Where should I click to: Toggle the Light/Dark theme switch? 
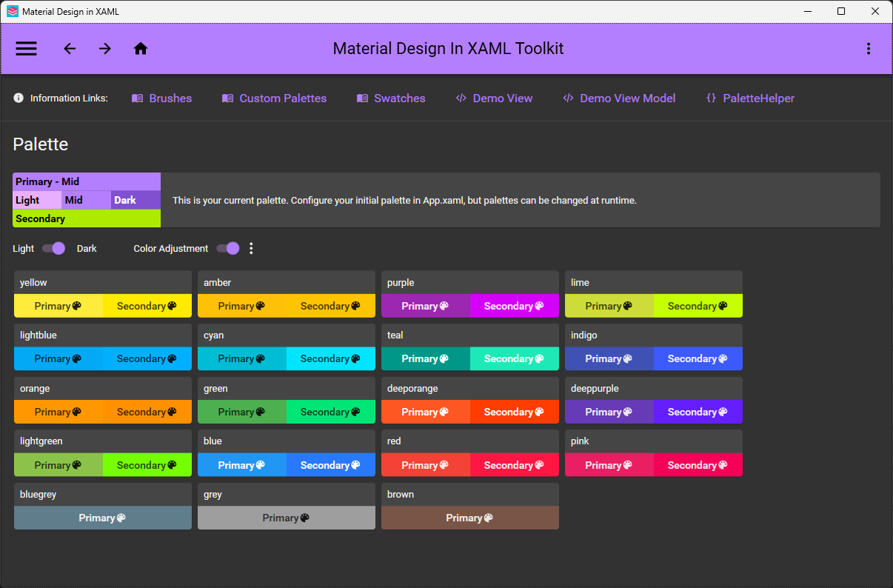tap(53, 248)
